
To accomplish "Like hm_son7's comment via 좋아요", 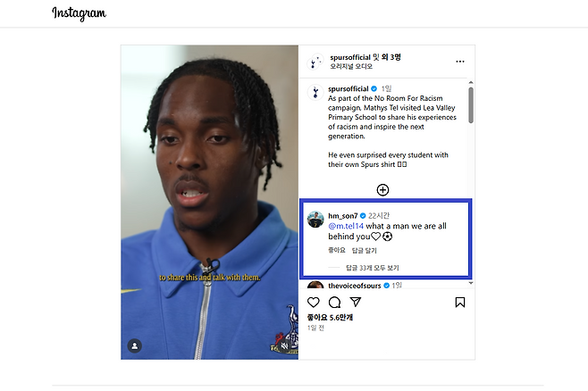I will coord(336,250).
